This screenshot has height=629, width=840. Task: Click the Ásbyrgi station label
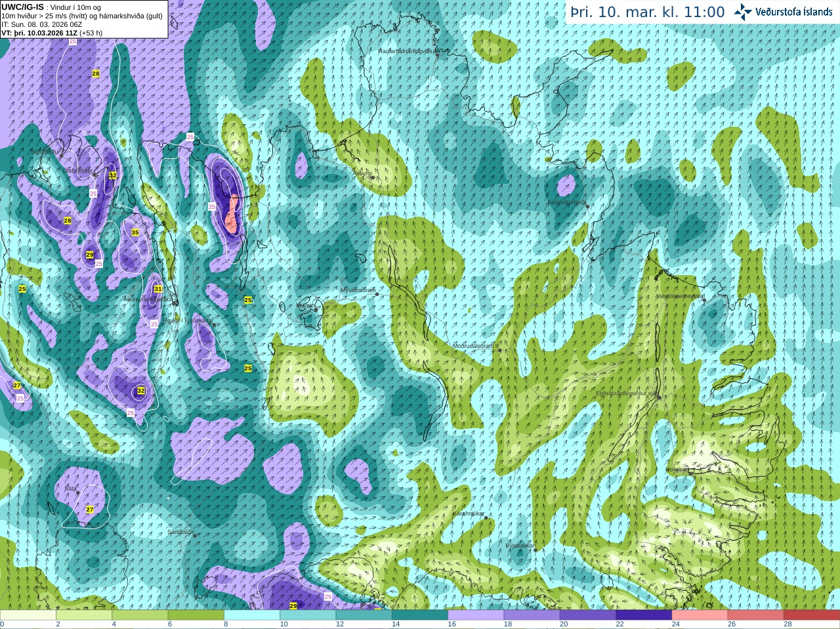click(362, 173)
